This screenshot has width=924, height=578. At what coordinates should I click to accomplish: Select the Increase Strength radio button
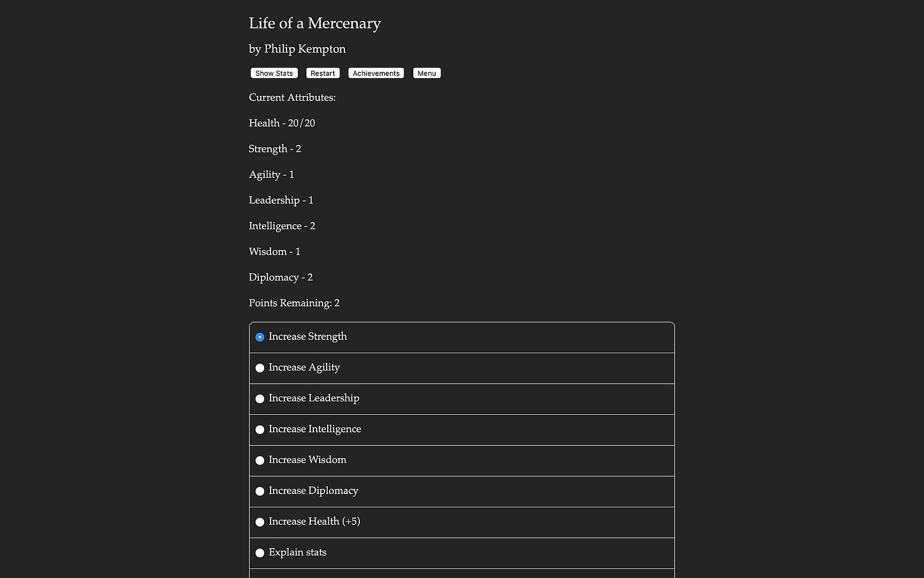[260, 337]
